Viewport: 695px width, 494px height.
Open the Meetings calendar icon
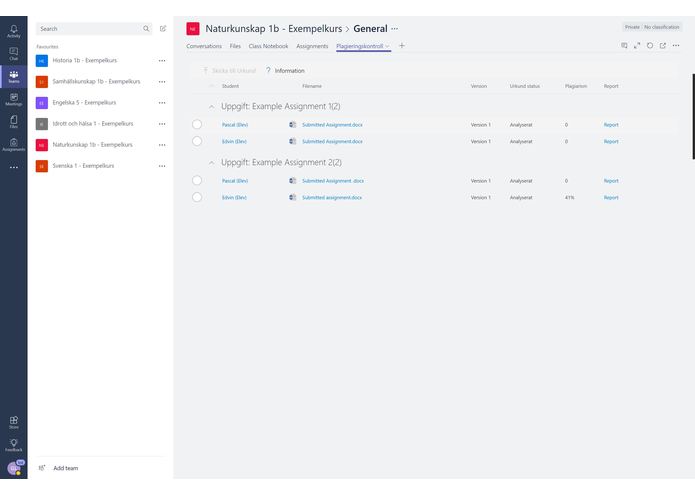(x=14, y=99)
